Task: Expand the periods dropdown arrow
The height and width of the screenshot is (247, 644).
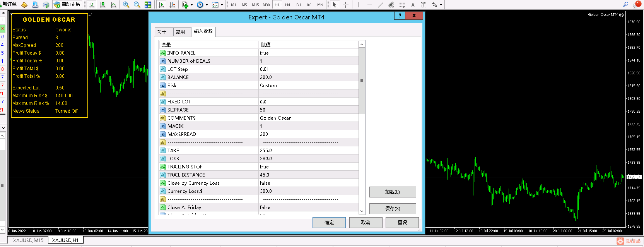Action: (207, 5)
